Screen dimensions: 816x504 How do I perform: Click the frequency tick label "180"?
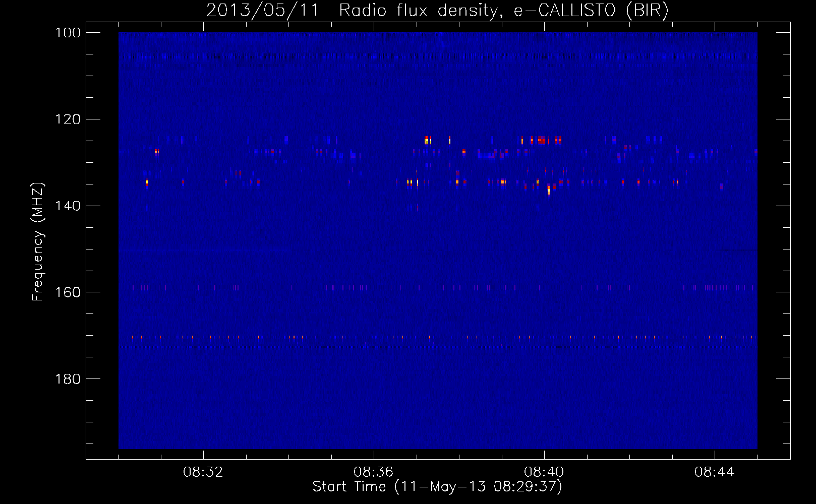tap(68, 379)
